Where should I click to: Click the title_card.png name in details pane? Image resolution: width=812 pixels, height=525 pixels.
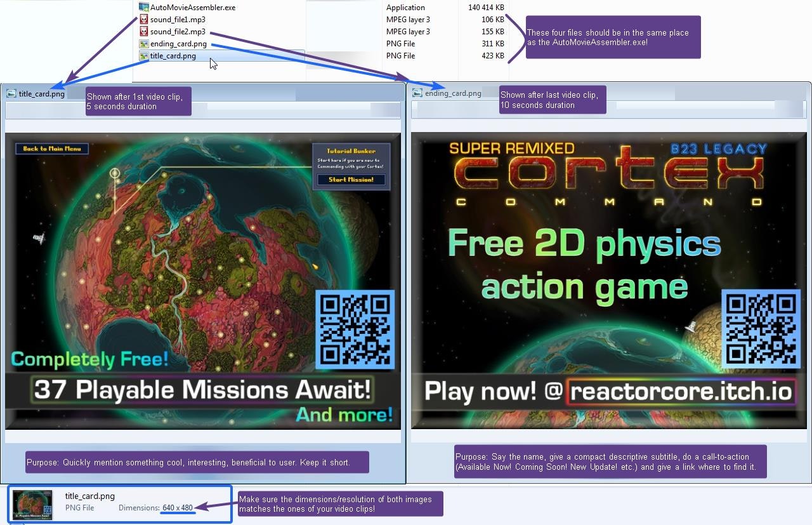coord(90,496)
